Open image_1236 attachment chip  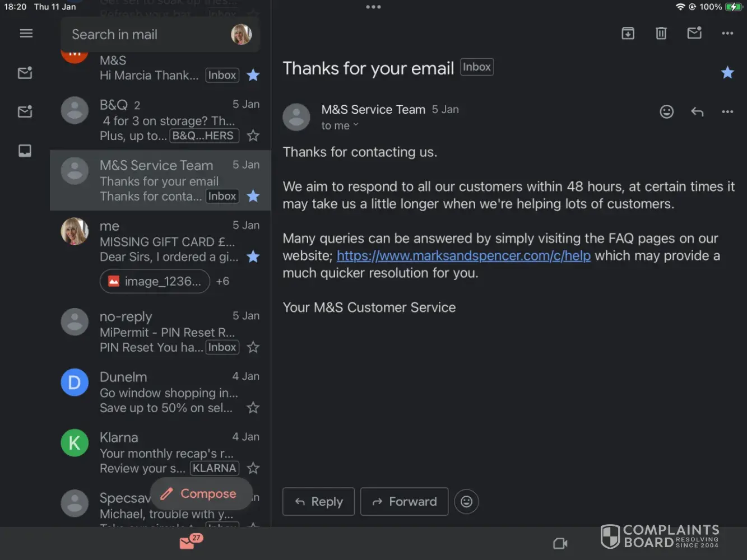(x=155, y=281)
